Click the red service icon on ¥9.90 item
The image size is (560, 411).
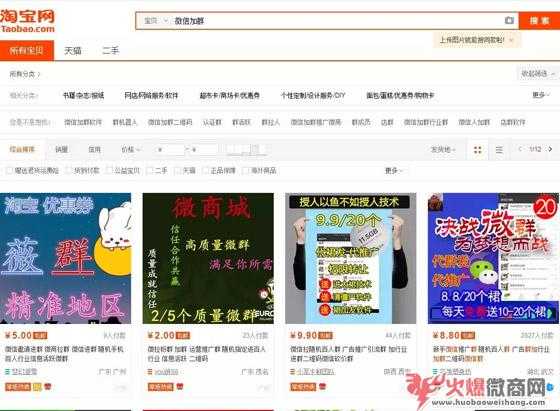click(322, 386)
